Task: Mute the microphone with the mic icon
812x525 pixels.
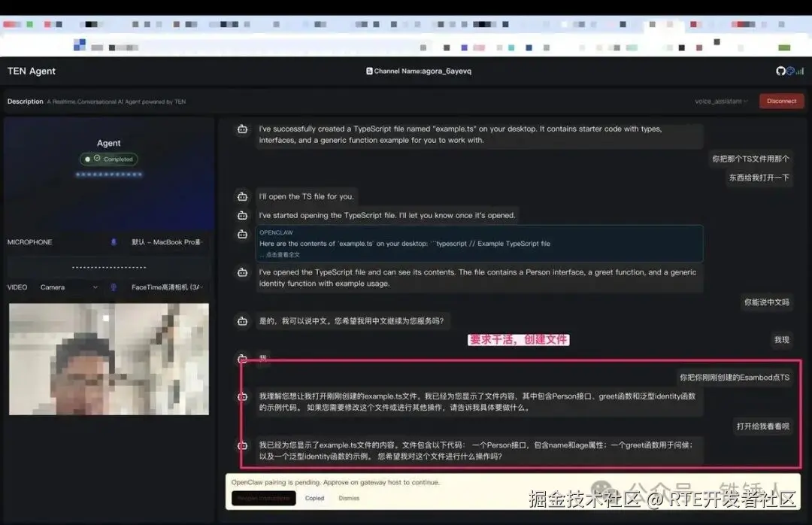Action: tap(114, 242)
